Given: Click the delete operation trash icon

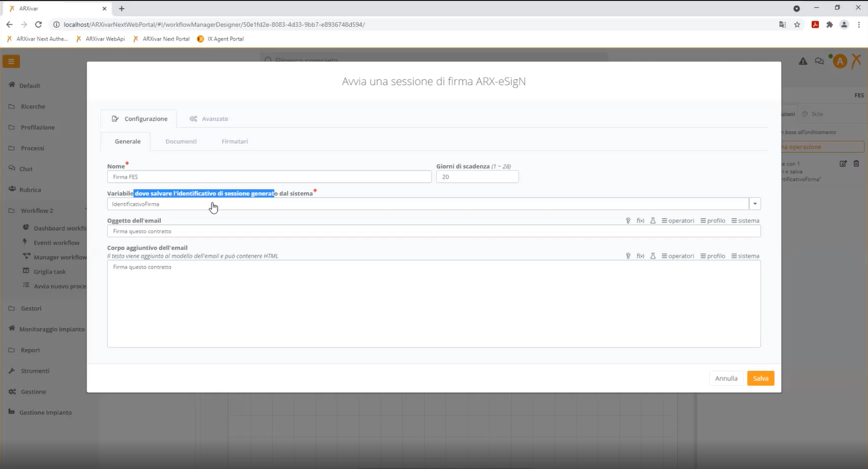Looking at the screenshot, I should pyautogui.click(x=856, y=164).
